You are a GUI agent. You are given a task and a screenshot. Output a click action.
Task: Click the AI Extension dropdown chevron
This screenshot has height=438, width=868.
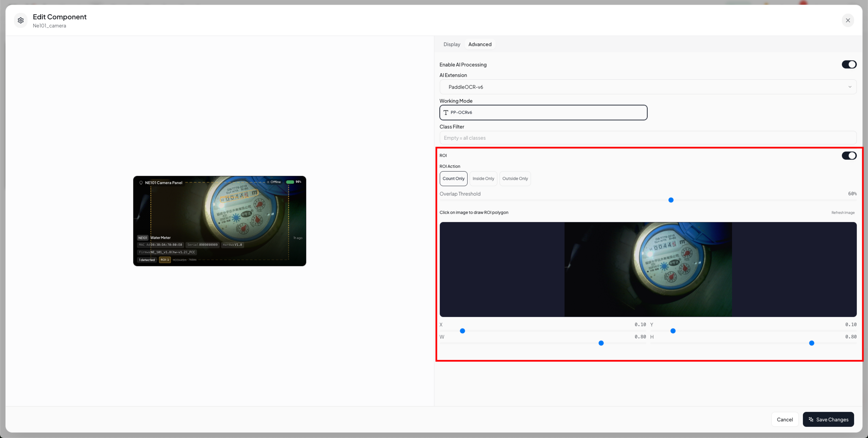[x=850, y=87]
